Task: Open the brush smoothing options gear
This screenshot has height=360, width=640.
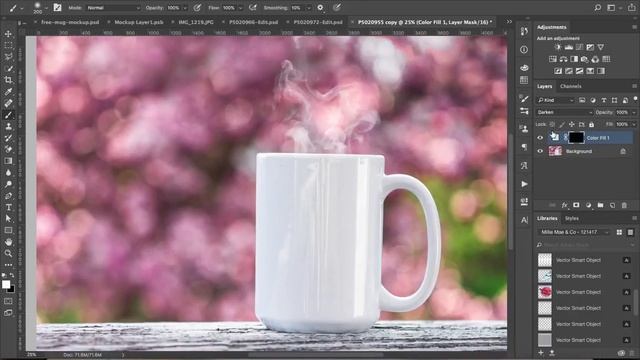Action: pos(320,8)
